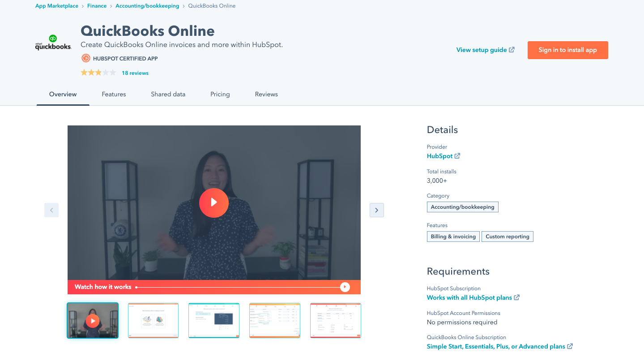Click Accounting/bookkeeping breadcrumb link
Image resolution: width=644 pixels, height=353 pixels.
coord(147,6)
